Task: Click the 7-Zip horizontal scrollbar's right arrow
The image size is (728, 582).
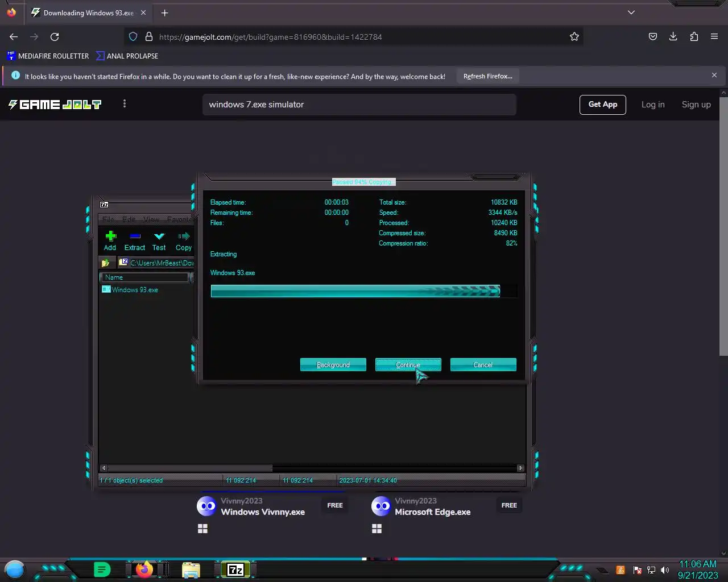Action: click(520, 468)
